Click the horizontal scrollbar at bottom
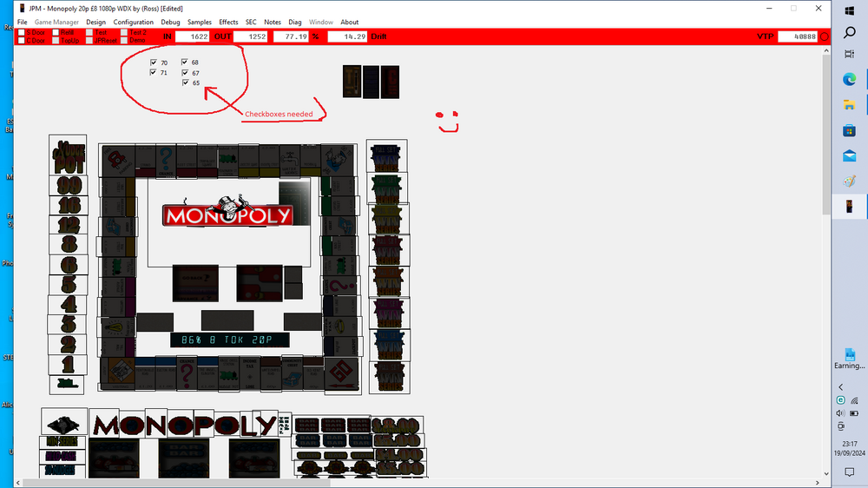 point(177,483)
